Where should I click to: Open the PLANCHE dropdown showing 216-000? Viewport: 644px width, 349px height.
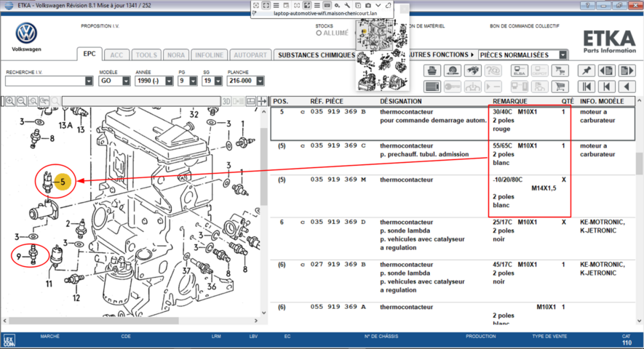tap(260, 81)
